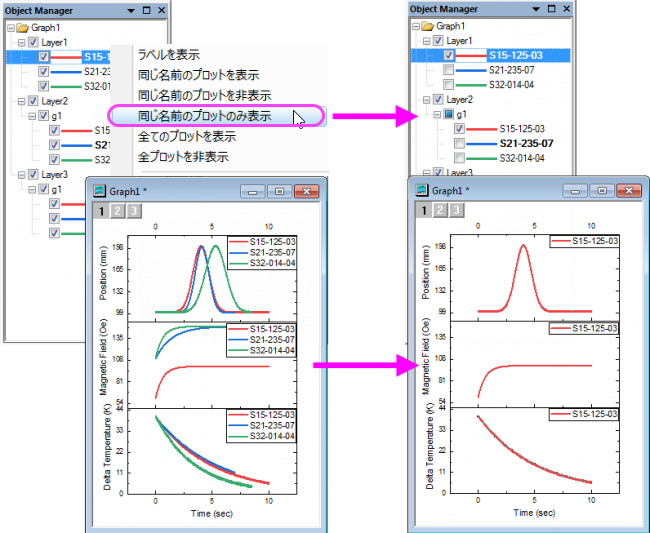The image size is (650, 533).
Task: Click Graph1 folder icon in left Object Manager
Action: (23, 28)
